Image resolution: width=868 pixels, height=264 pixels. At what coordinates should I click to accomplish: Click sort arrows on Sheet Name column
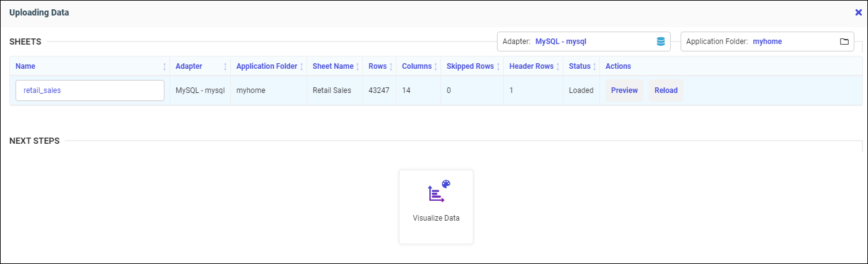coord(357,66)
